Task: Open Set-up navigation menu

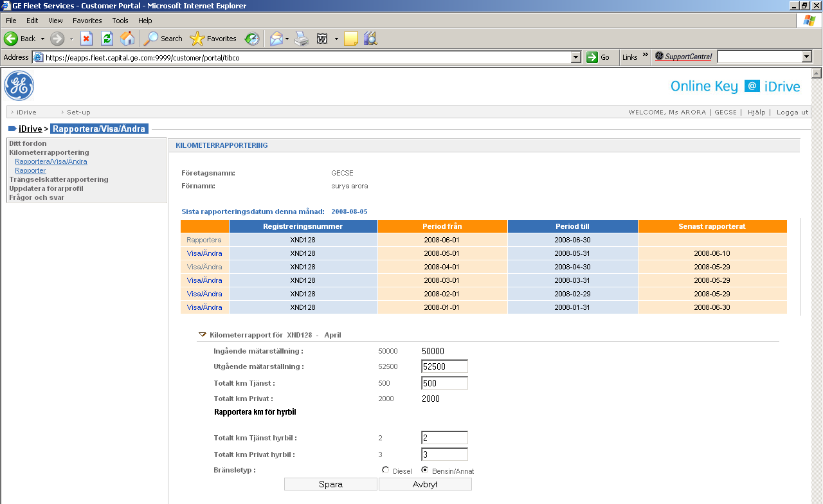Action: (x=78, y=112)
